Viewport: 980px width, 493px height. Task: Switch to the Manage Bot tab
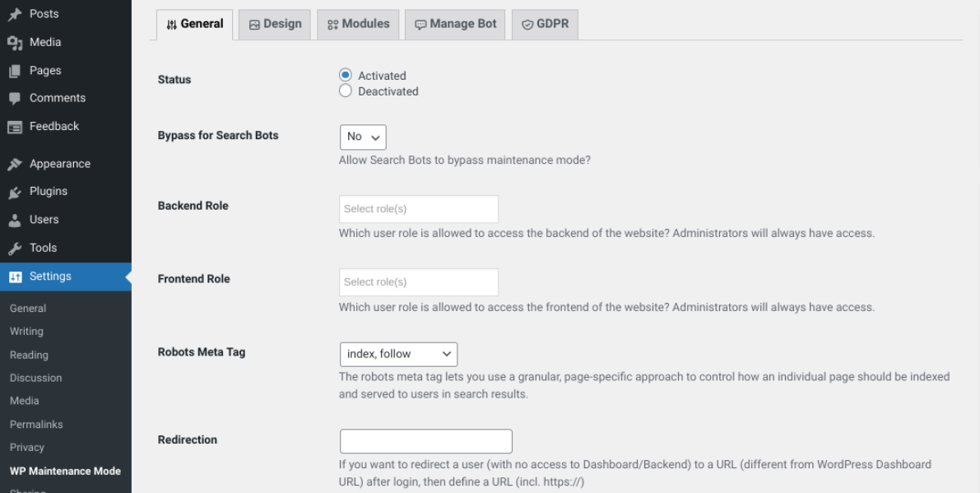pos(455,25)
